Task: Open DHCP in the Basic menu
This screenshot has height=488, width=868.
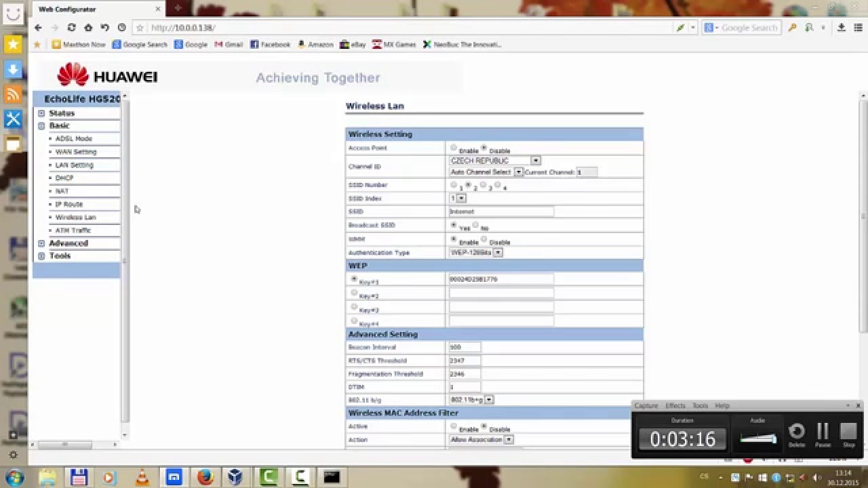Action: pyautogui.click(x=64, y=178)
